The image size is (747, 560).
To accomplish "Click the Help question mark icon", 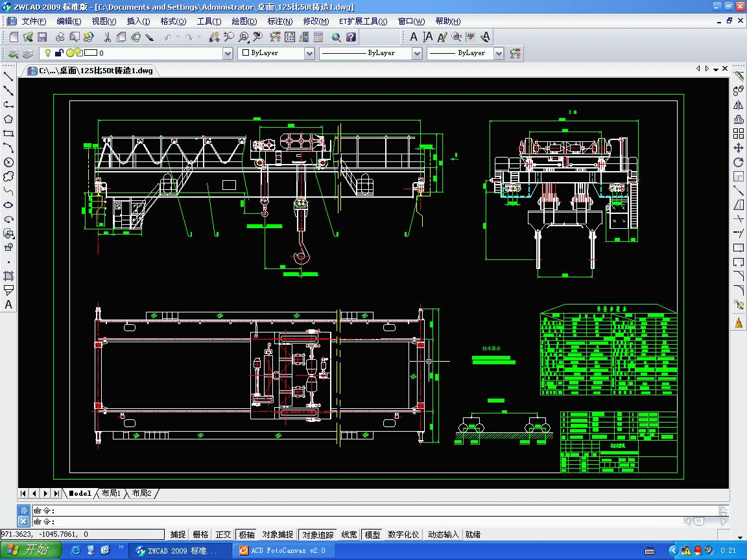I will click(351, 38).
